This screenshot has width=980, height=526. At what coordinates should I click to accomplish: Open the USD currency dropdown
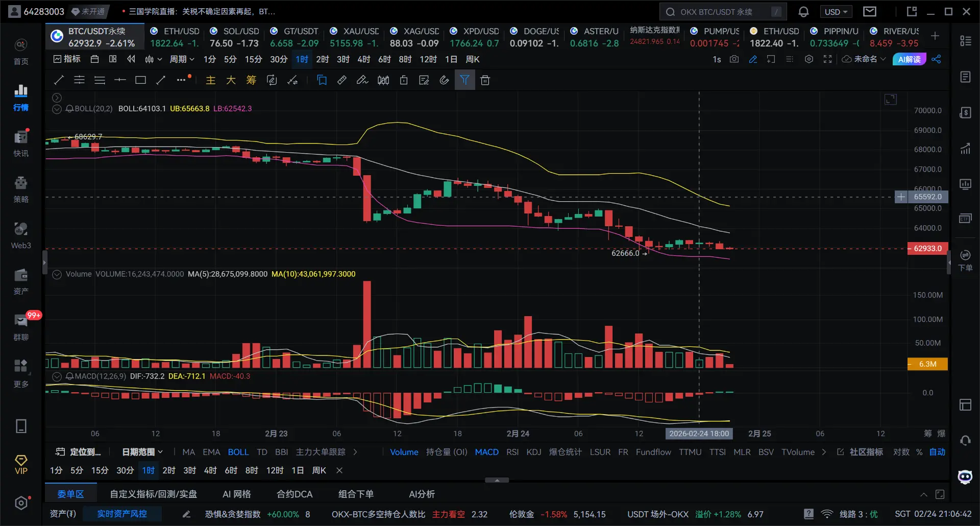pos(837,11)
